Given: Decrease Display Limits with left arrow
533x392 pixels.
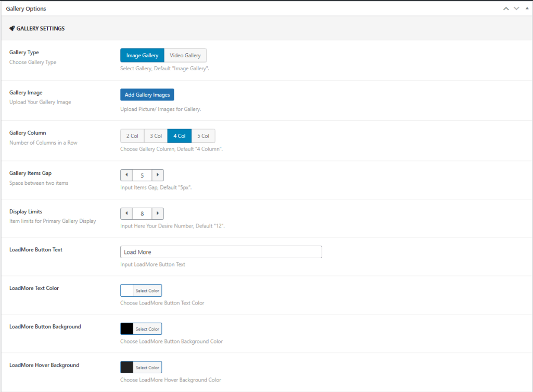Looking at the screenshot, I should click(126, 213).
